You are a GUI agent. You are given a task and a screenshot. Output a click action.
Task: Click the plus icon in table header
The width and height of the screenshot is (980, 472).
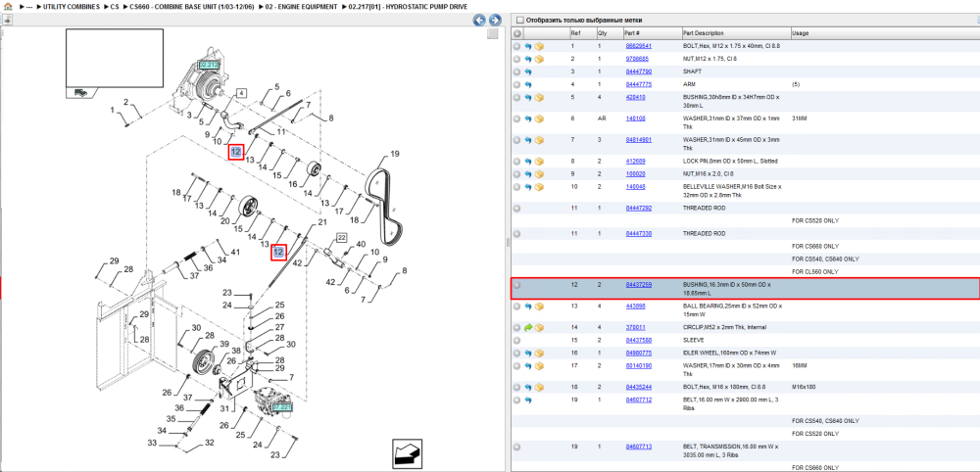tap(516, 33)
